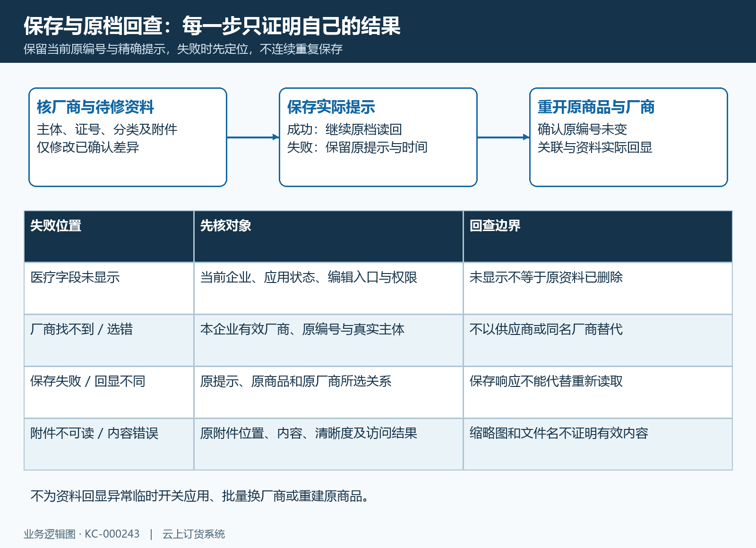Screen dimensions: 756x548
Task: Click the 核厂商与待修资料 step heading
Action: 95,107
